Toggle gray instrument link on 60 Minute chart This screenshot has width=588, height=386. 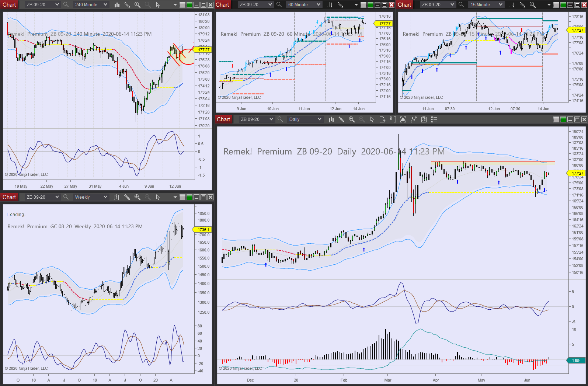(363, 5)
